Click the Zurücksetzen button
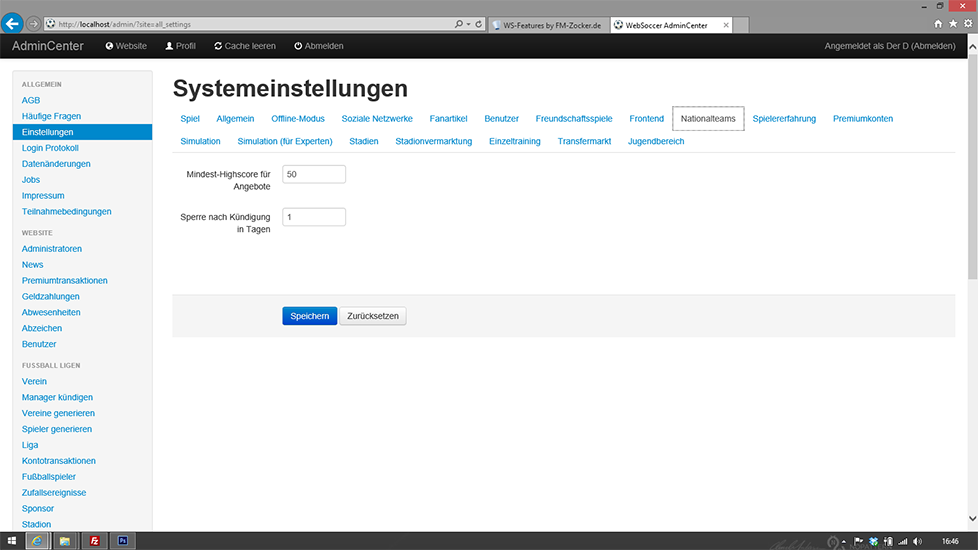 click(x=373, y=316)
